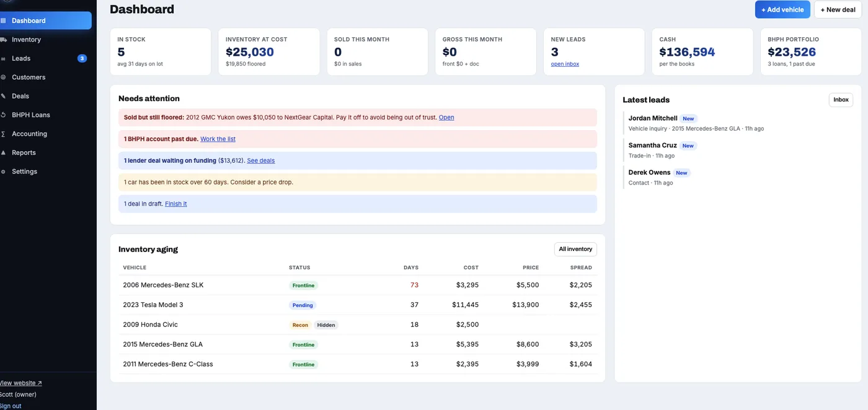The height and width of the screenshot is (410, 868).
Task: Click the Recon badge on Honda Civic
Action: 300,325
